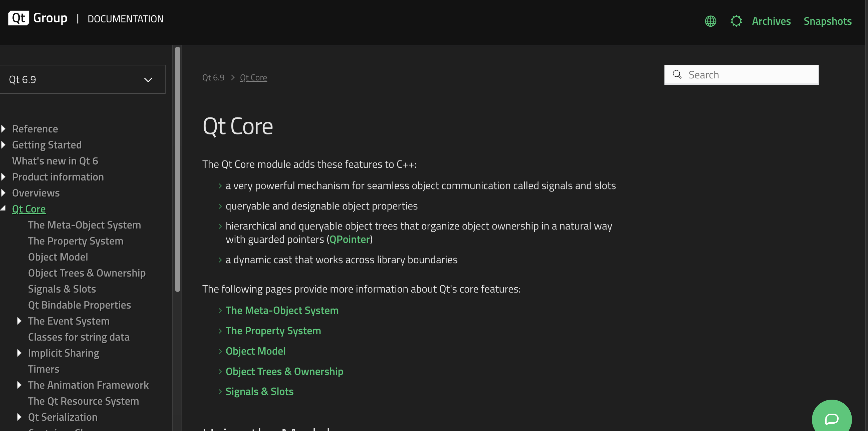Expand the Qt Serialization node arrow
The width and height of the screenshot is (868, 431).
(19, 417)
